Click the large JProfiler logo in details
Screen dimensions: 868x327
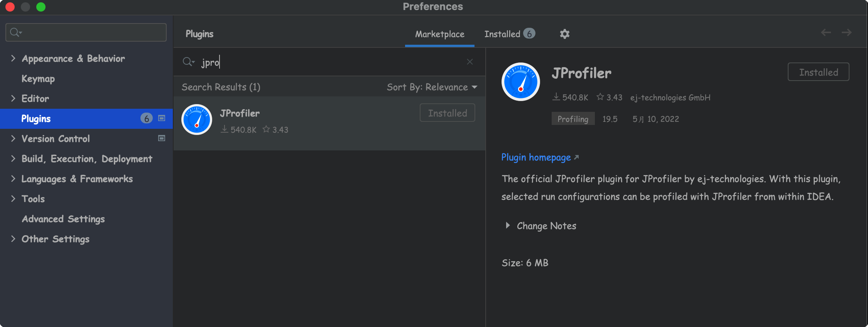click(x=520, y=82)
